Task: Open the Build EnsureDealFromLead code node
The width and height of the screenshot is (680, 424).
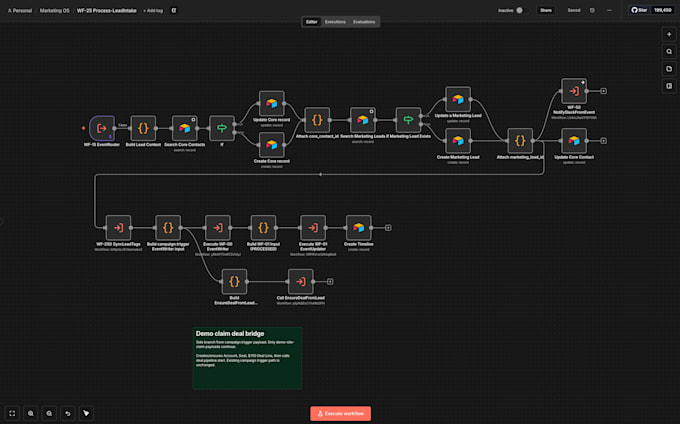Action: click(x=234, y=281)
